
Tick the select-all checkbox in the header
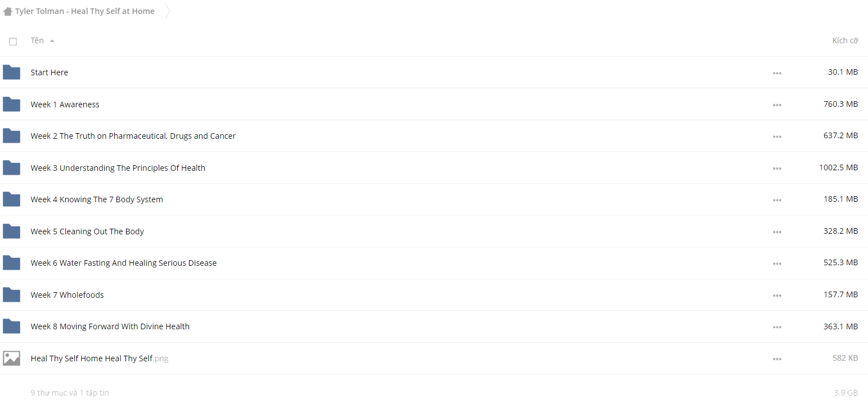[x=13, y=41]
